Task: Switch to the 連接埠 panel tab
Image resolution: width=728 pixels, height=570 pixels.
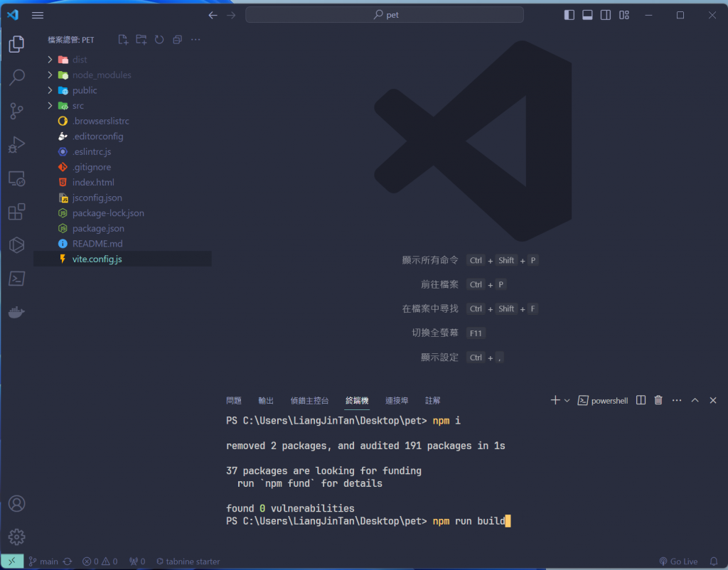Action: [397, 401]
